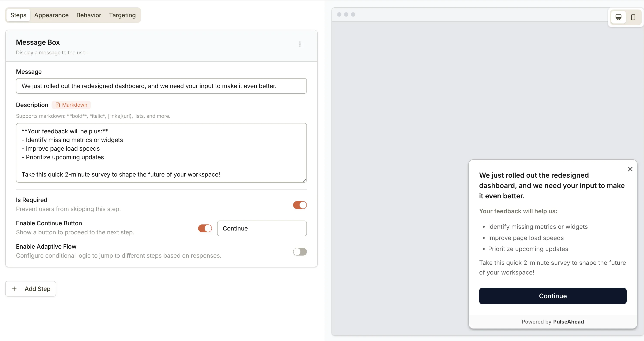
Task: Open the Behavior tab
Action: tap(88, 15)
